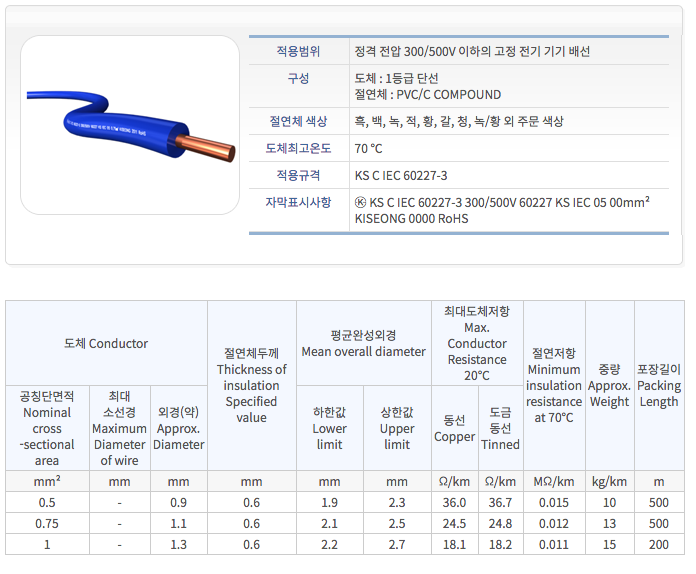Click the 자막표시사항 label
The height and width of the screenshot is (574, 696).
click(x=298, y=202)
